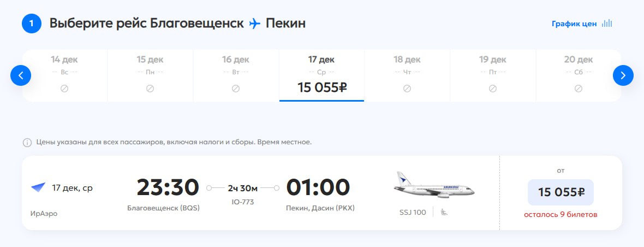This screenshot has width=644, height=247.
Task: Select the 19 дек date tab
Action: click(x=492, y=75)
